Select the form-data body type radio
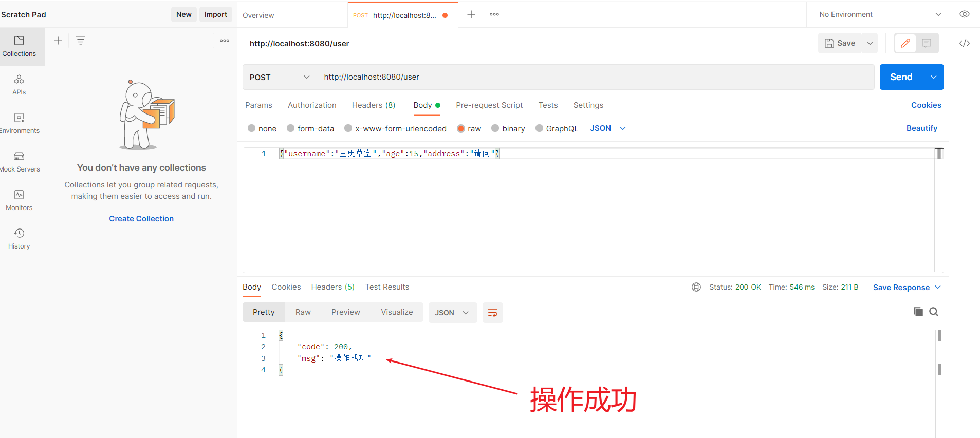This screenshot has height=438, width=980. pos(290,128)
